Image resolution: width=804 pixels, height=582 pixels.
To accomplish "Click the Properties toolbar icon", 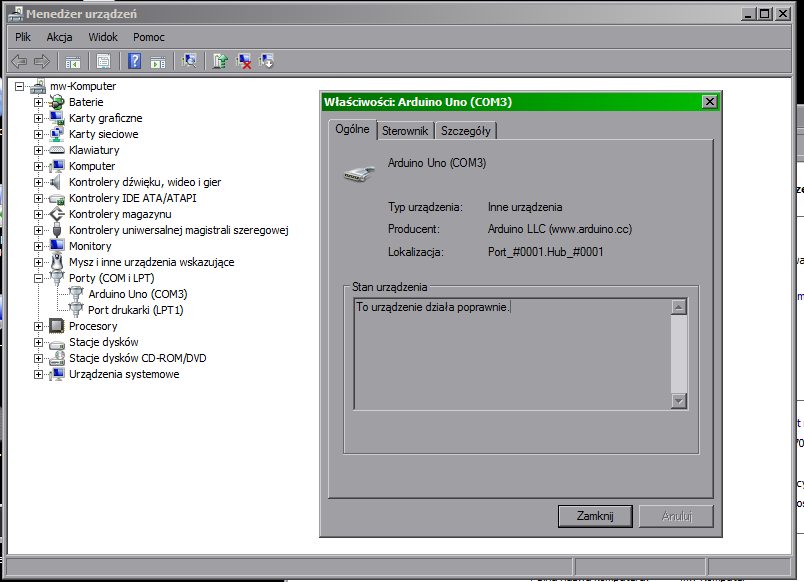I will pos(103,61).
